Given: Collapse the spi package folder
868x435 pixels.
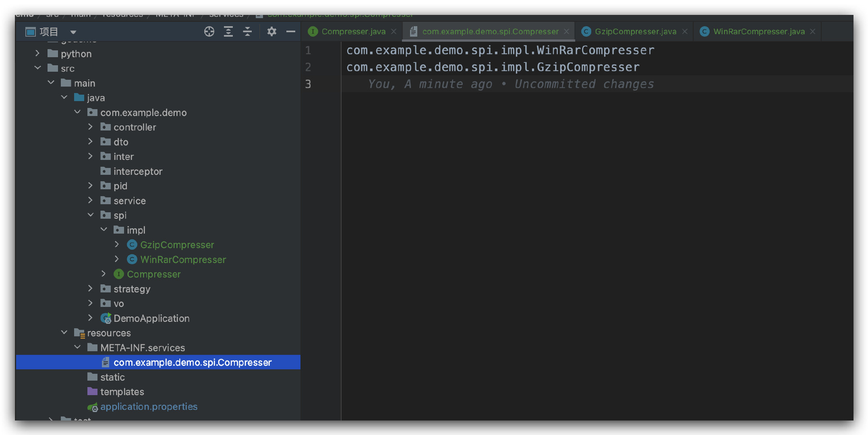Looking at the screenshot, I should tap(91, 215).
